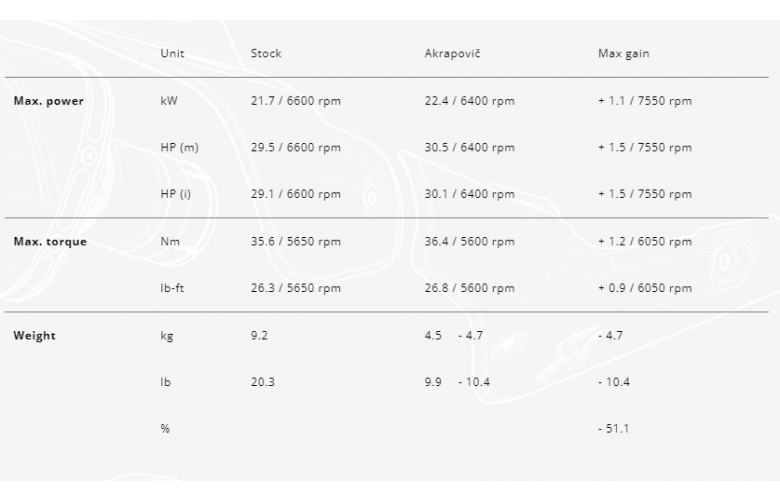Click the 35.6 / 5650 rpm torque value
Viewport: 780px width, 500px height.
pos(295,242)
